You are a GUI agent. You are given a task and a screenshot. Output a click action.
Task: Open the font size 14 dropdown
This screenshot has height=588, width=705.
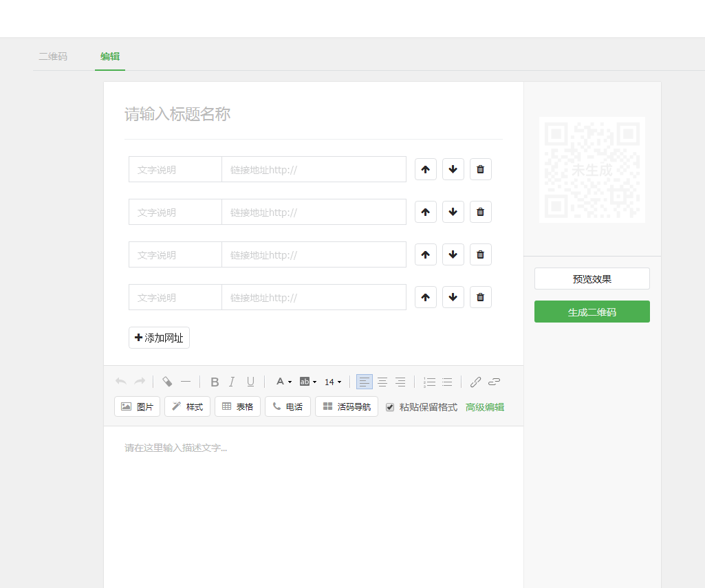coord(333,382)
